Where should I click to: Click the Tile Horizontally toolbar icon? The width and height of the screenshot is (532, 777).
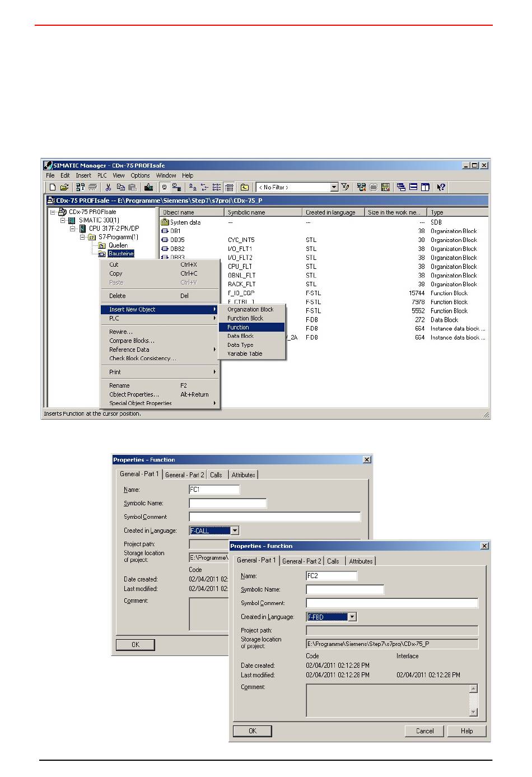tap(413, 188)
